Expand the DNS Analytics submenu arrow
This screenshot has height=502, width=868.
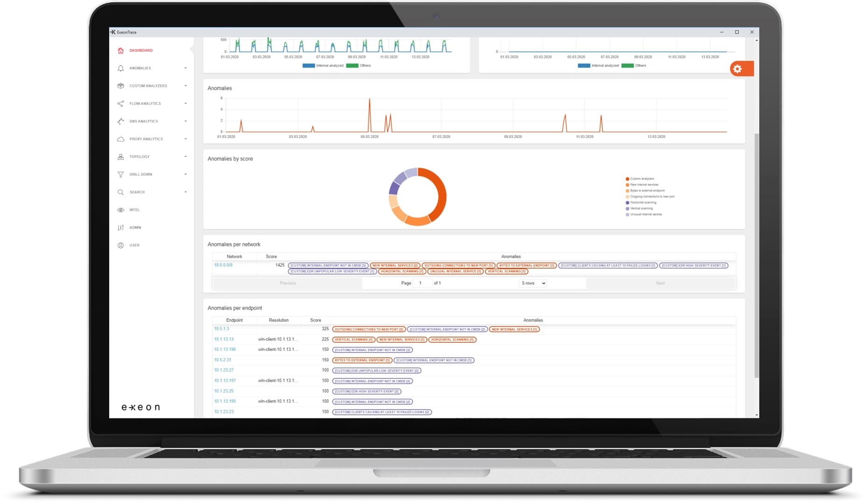click(x=185, y=121)
